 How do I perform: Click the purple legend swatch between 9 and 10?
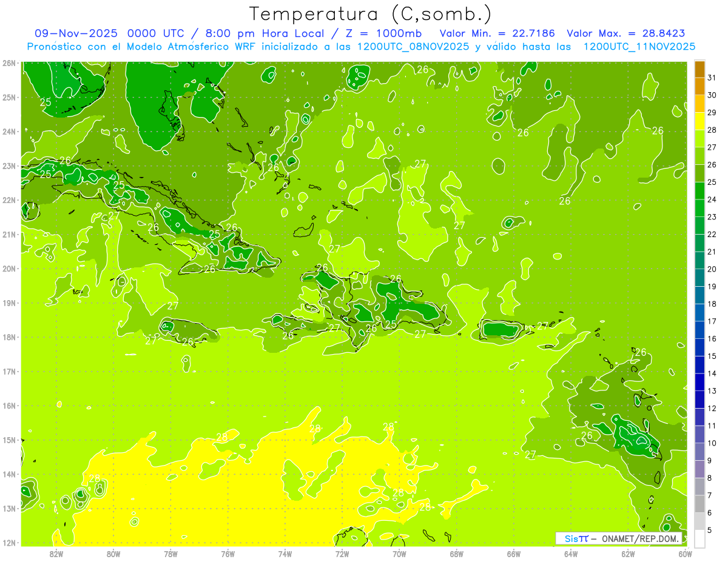(x=699, y=452)
